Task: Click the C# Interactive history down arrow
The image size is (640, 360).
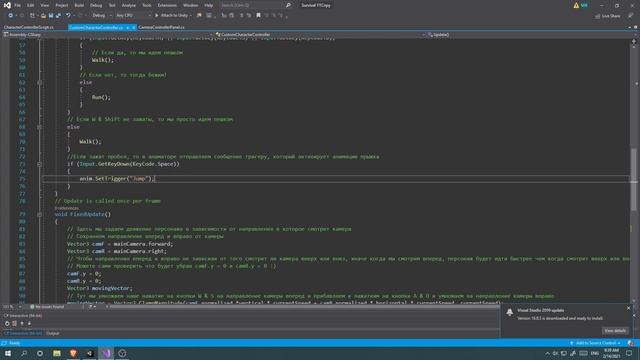Action: tap(29, 323)
